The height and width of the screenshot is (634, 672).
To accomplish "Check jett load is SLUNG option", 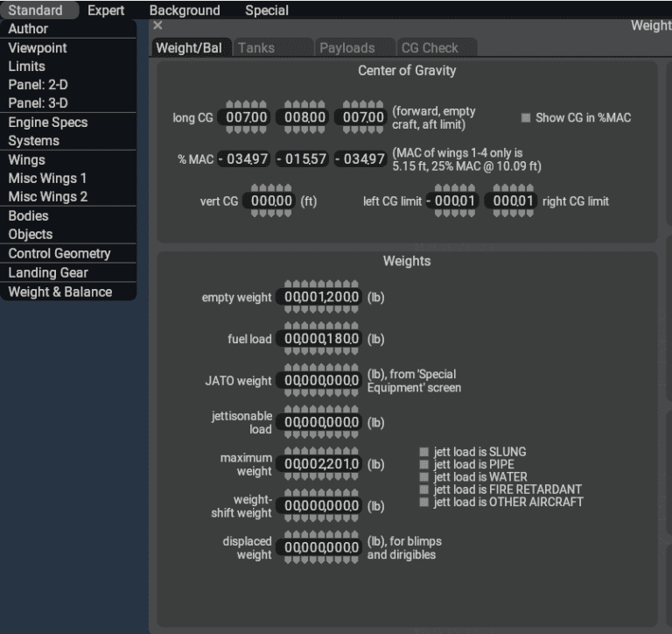I will 424,453.
